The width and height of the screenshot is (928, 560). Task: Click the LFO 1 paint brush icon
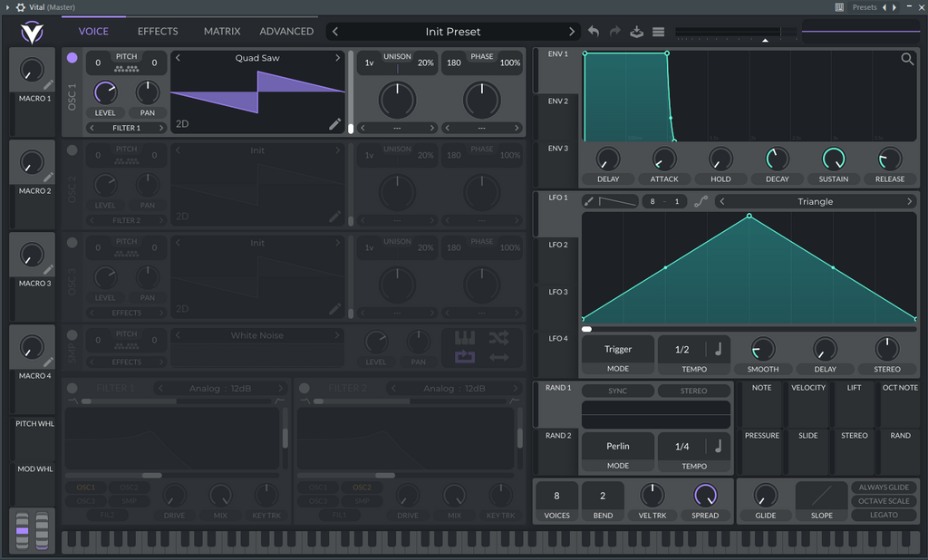(589, 201)
